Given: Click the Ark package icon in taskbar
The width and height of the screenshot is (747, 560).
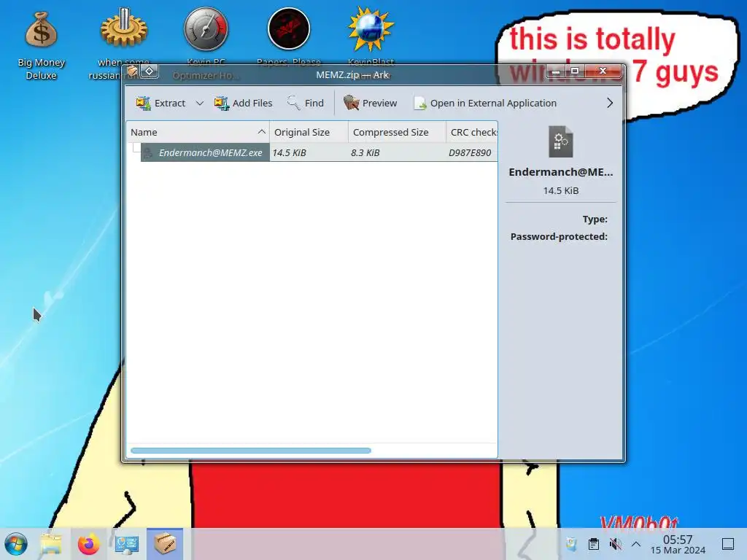Looking at the screenshot, I should tap(165, 544).
